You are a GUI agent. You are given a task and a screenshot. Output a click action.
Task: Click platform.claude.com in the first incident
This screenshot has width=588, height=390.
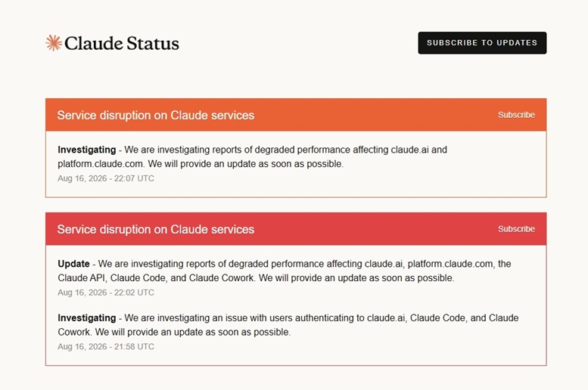(101, 164)
